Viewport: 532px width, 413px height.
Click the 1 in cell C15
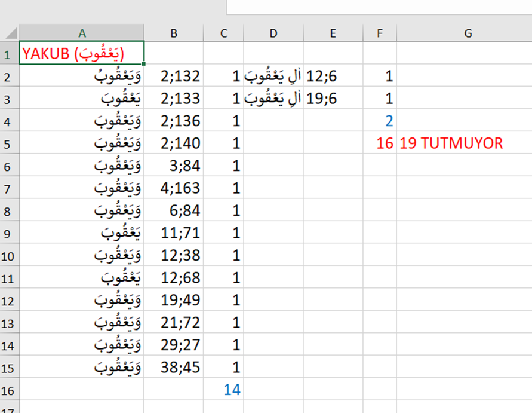click(223, 367)
